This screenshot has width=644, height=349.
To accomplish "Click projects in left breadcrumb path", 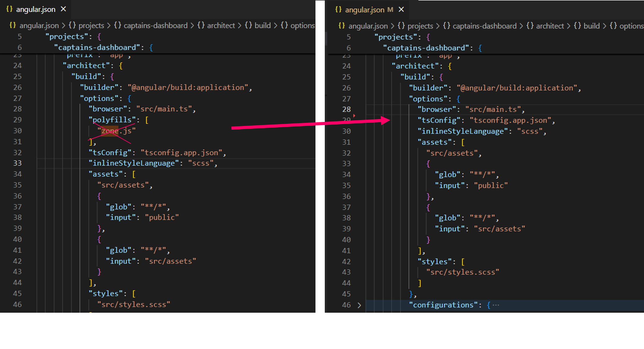I will tap(91, 25).
